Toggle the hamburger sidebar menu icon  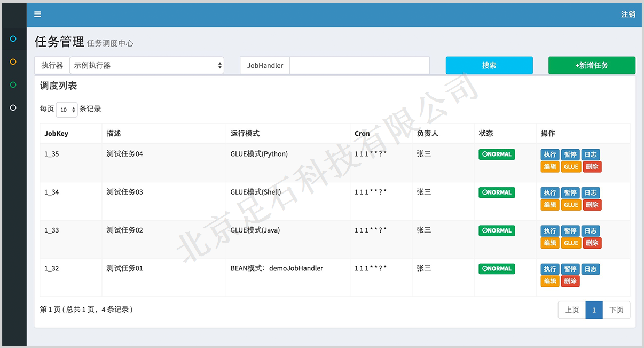tap(37, 14)
